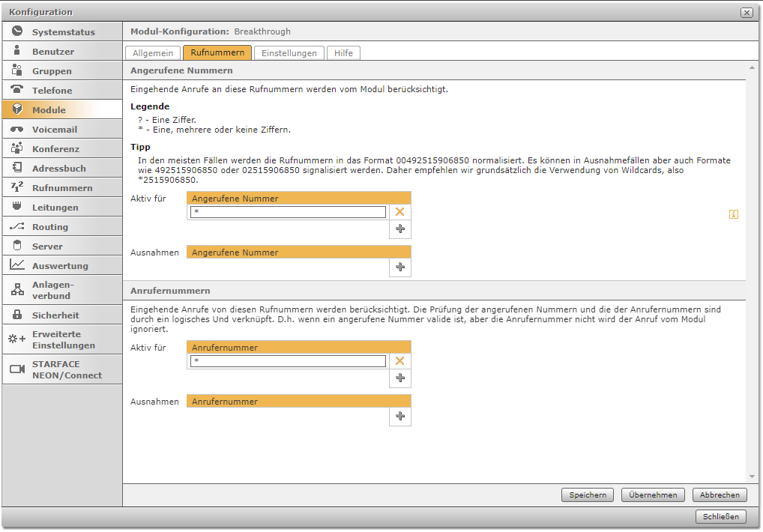Add a new active Anrufernummer row
This screenshot has width=763, height=532.
399,378
